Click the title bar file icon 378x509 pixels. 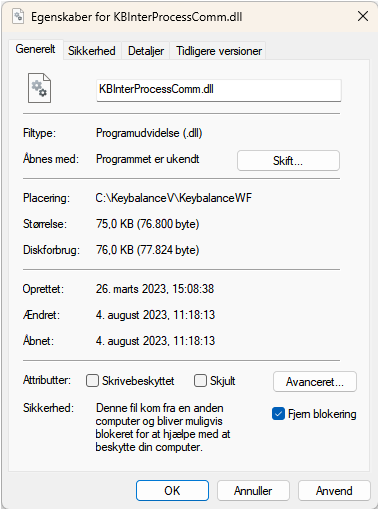(18, 16)
